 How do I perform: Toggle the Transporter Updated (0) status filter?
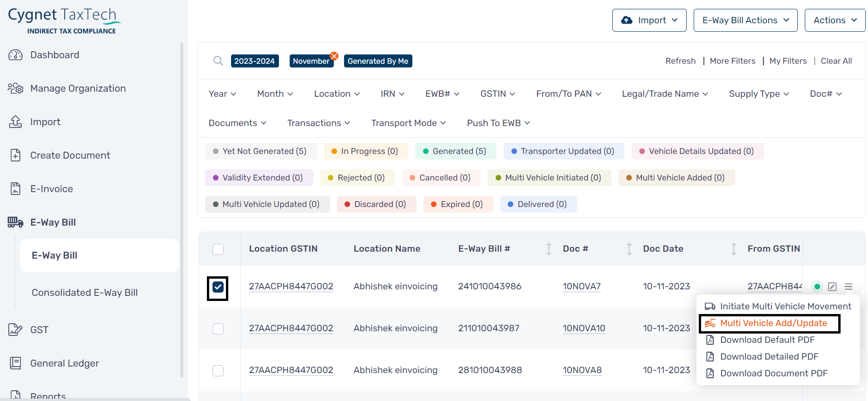[x=563, y=151]
